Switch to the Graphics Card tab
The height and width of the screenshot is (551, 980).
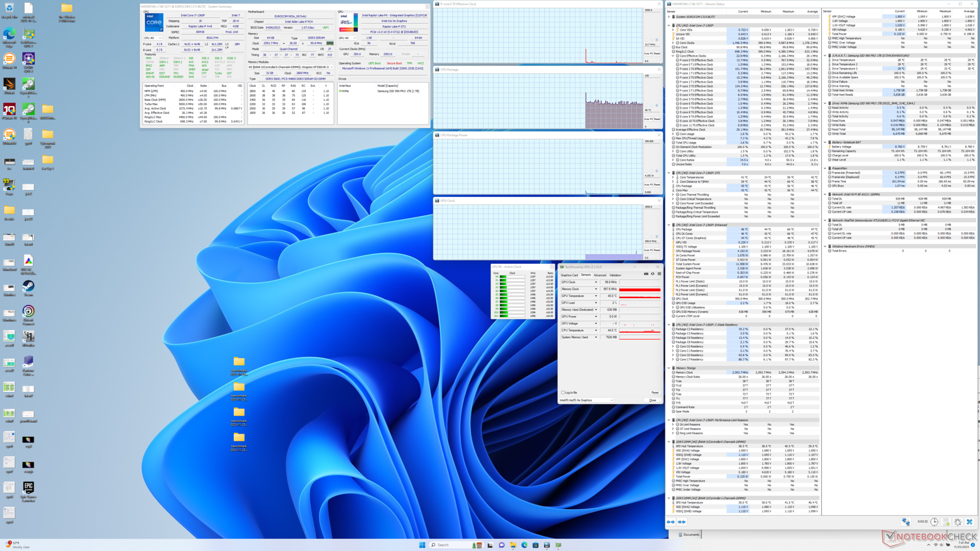click(569, 275)
